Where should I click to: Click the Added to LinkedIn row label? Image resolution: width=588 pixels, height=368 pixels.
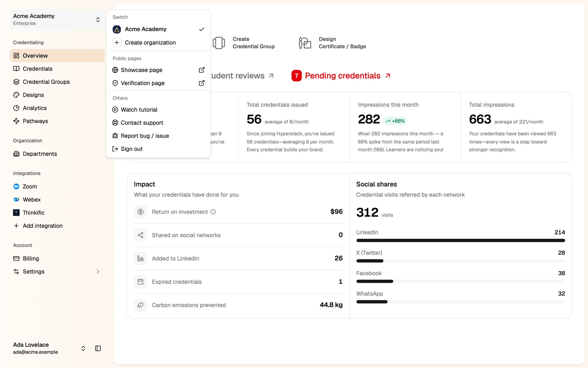176,258
